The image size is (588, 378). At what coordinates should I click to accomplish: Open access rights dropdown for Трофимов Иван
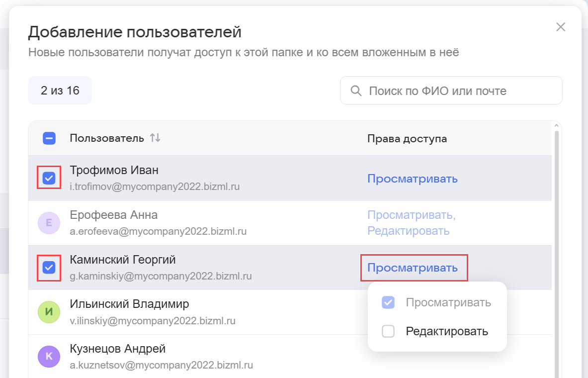412,179
